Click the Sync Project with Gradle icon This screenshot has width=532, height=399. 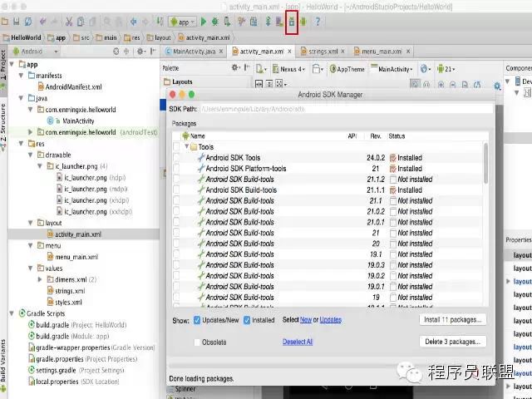click(268, 22)
